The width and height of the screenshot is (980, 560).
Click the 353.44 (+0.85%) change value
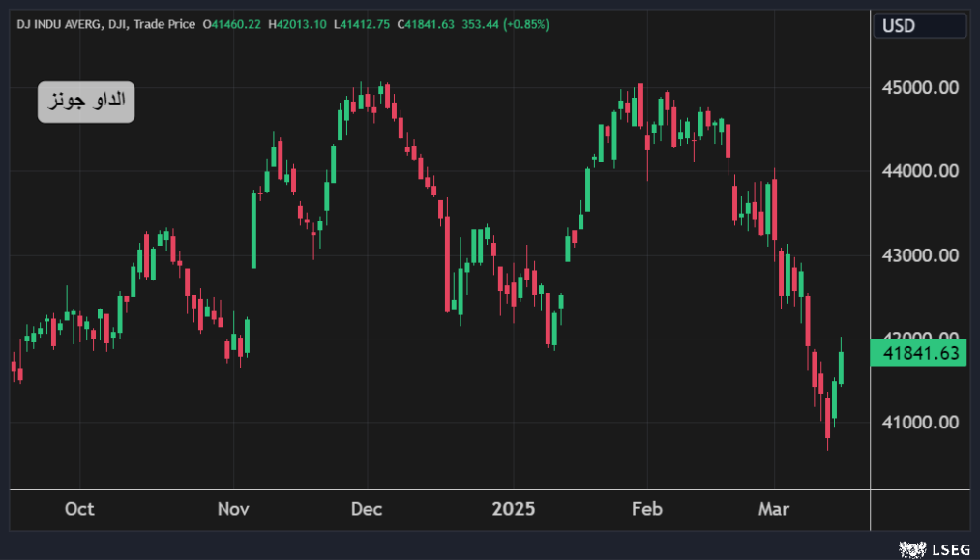tap(507, 24)
